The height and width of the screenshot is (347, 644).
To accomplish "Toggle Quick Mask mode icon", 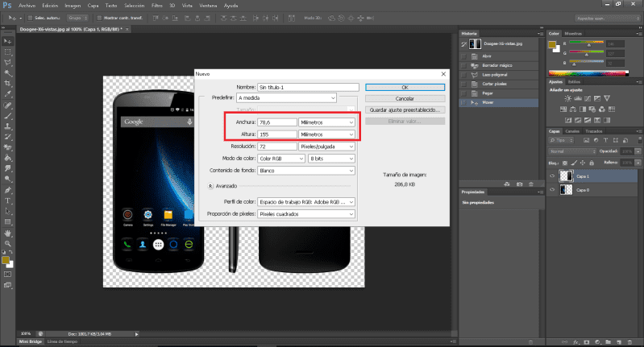I will [7, 275].
